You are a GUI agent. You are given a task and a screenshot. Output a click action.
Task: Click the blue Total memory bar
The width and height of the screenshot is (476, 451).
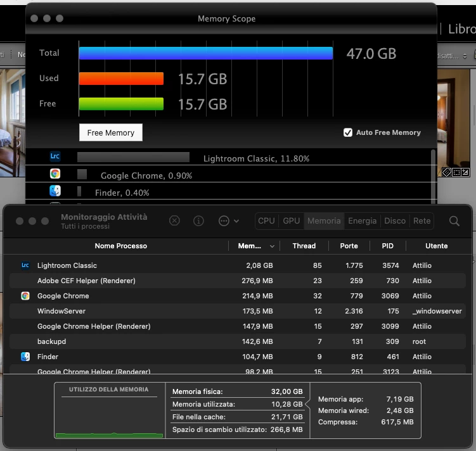point(206,53)
